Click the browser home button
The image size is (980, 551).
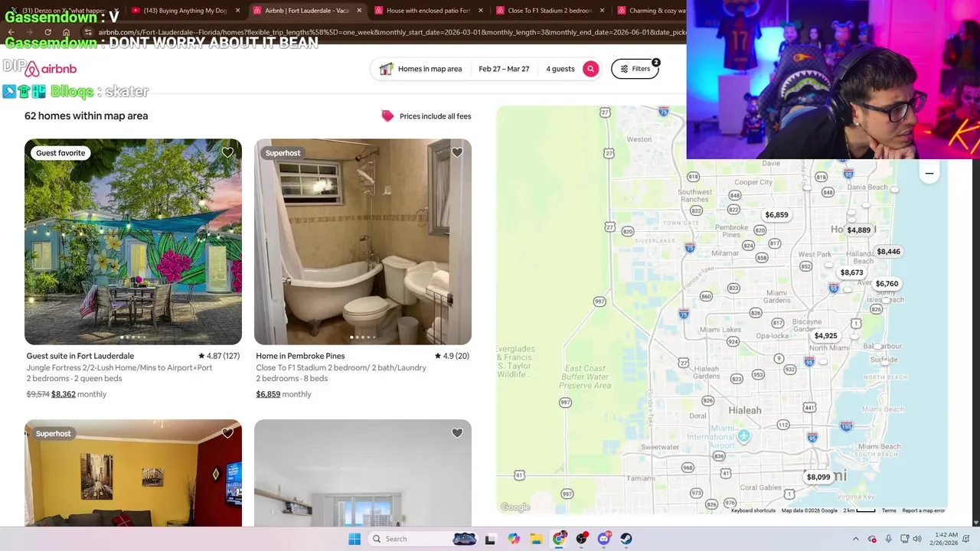(67, 32)
